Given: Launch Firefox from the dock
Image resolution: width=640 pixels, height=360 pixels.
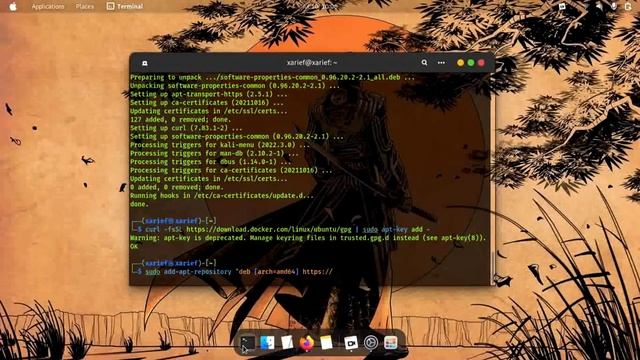Looking at the screenshot, I should [x=307, y=342].
